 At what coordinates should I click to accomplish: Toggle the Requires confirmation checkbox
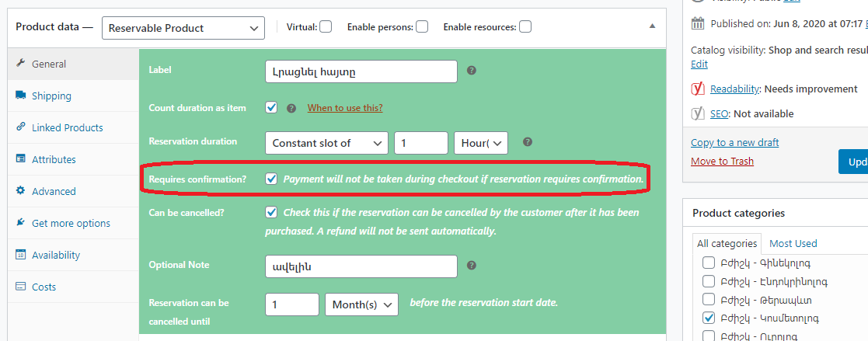[x=271, y=179]
